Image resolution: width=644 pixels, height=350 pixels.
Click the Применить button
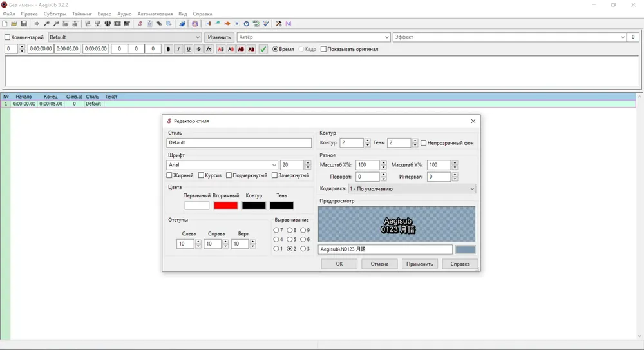419,264
